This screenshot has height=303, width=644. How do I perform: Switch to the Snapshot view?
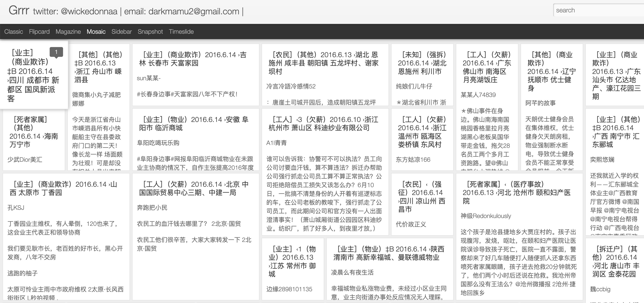[x=150, y=32]
